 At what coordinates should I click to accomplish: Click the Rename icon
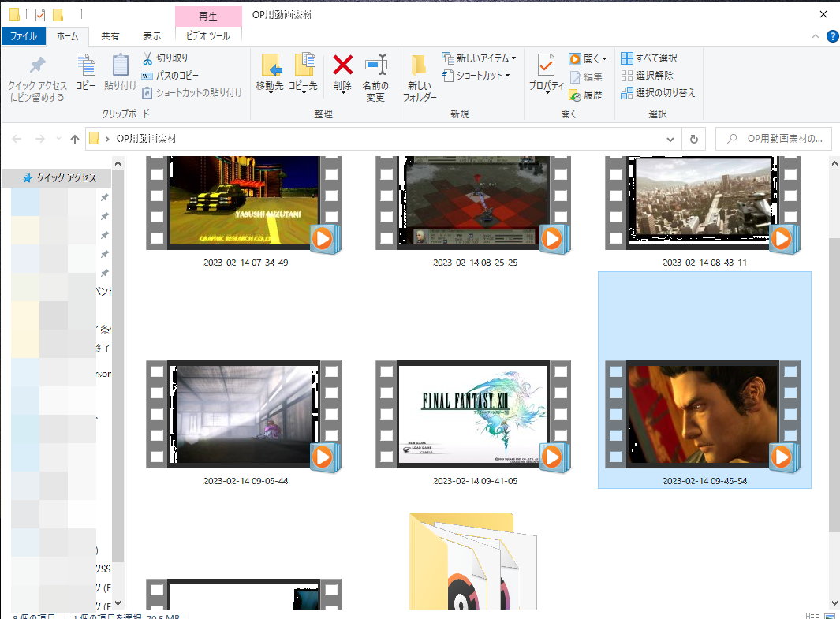[375, 65]
